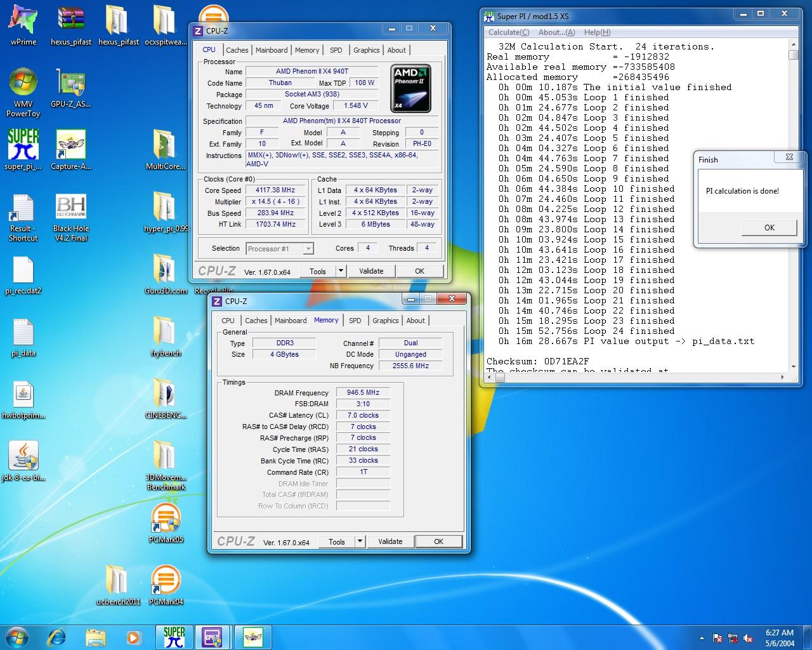The image size is (812, 650).
Task: Open Mainboard tab in lower CPU-Z window
Action: 291,321
